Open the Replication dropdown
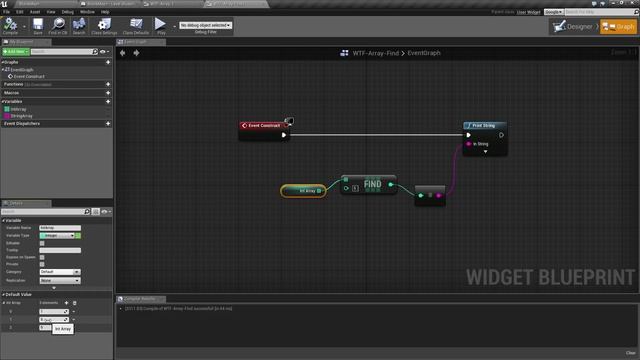640x360 pixels. (x=60, y=280)
